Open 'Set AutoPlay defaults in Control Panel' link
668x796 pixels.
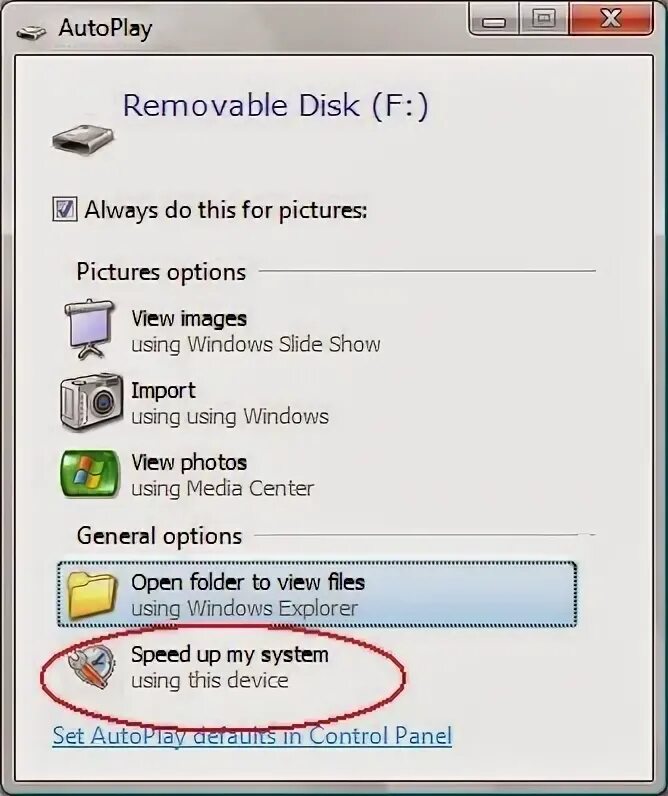click(252, 736)
